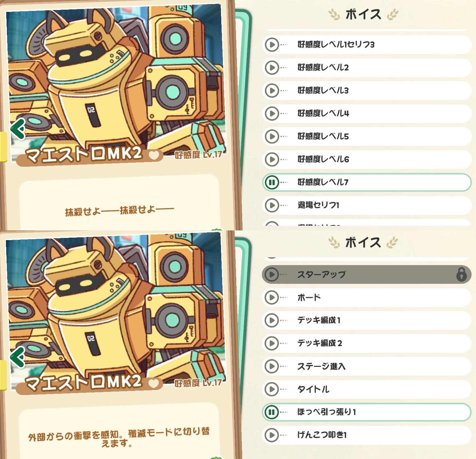
Task: Play the ボード voice clip
Action: (x=272, y=298)
